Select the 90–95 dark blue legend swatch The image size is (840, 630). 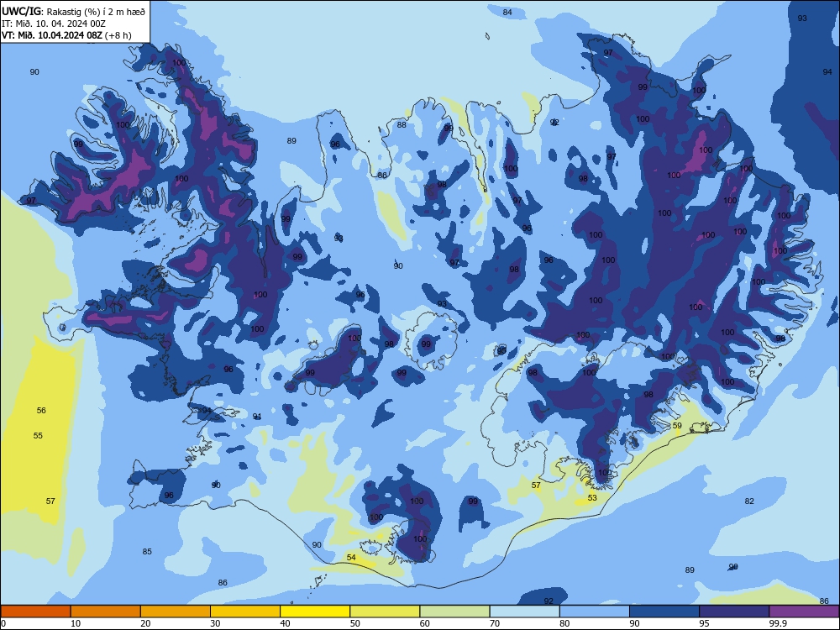(x=664, y=612)
